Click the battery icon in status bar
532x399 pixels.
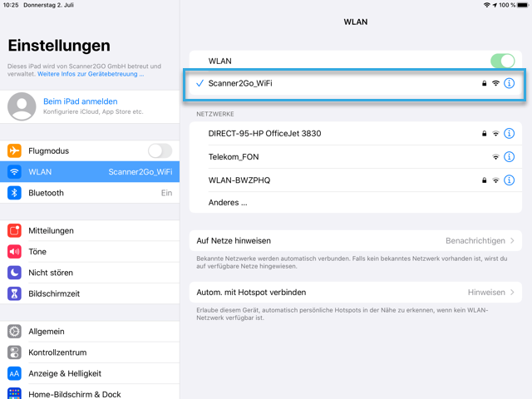(523, 5)
